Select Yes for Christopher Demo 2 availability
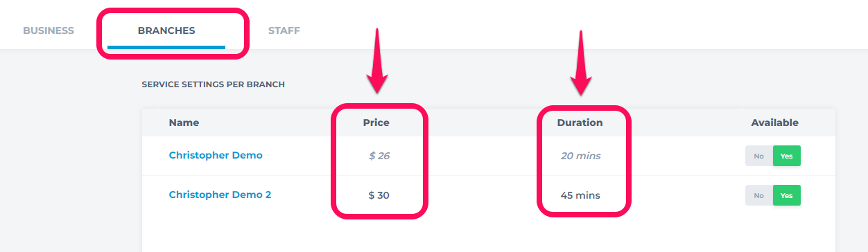 787,195
